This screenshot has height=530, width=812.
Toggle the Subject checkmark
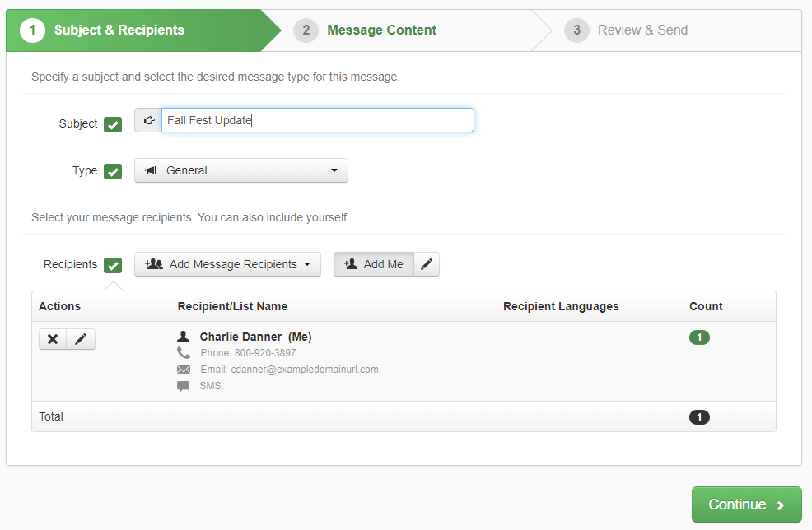pyautogui.click(x=113, y=123)
